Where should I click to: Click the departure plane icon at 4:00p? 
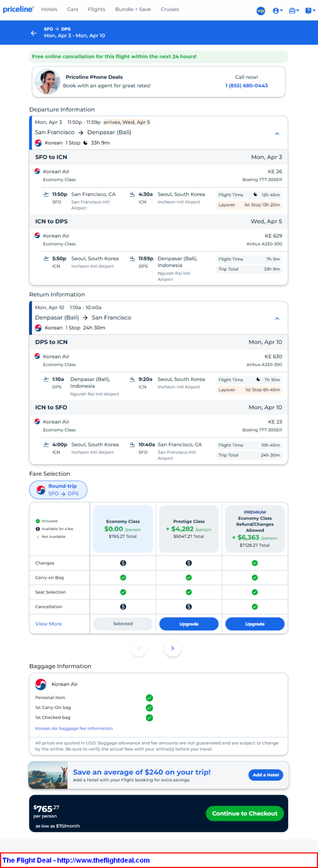click(x=46, y=445)
